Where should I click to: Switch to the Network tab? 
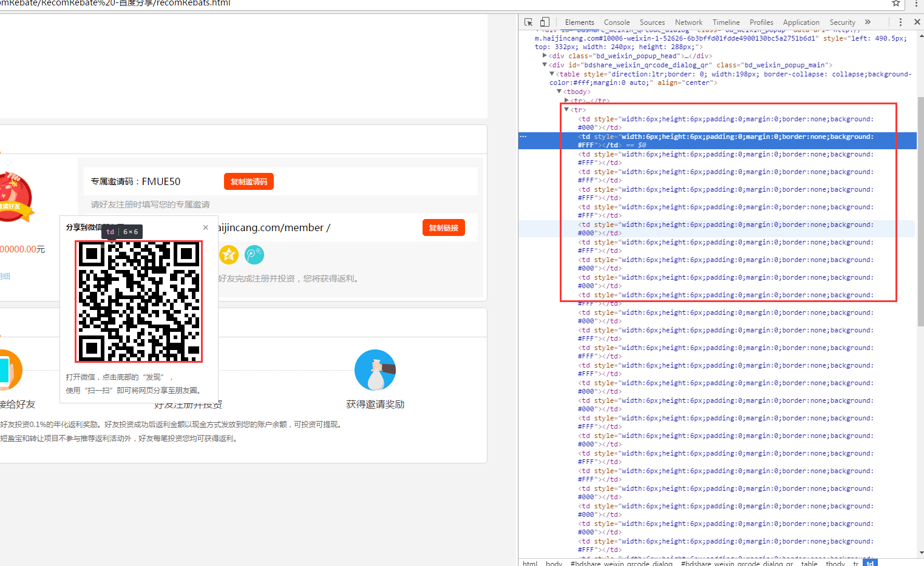[688, 22]
